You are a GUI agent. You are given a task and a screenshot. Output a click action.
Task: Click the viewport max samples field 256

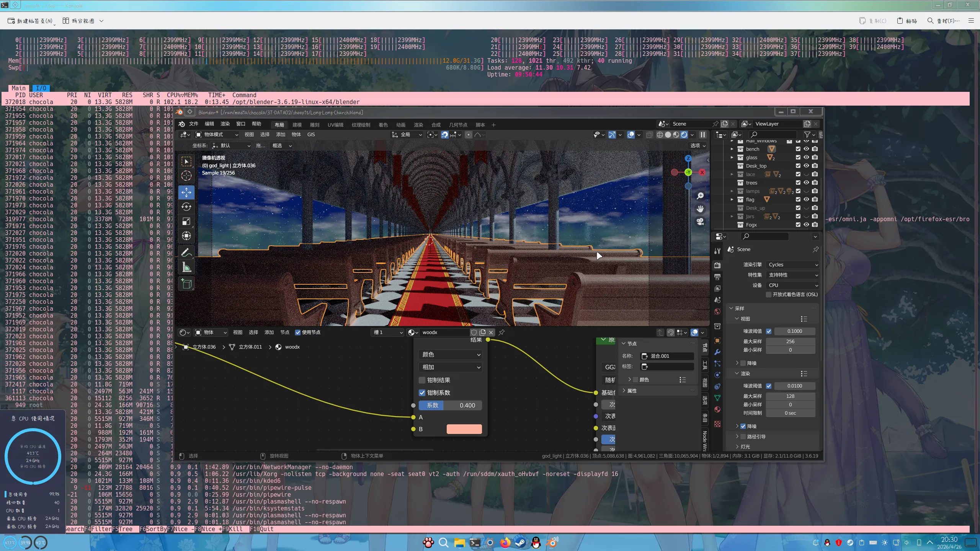click(790, 341)
